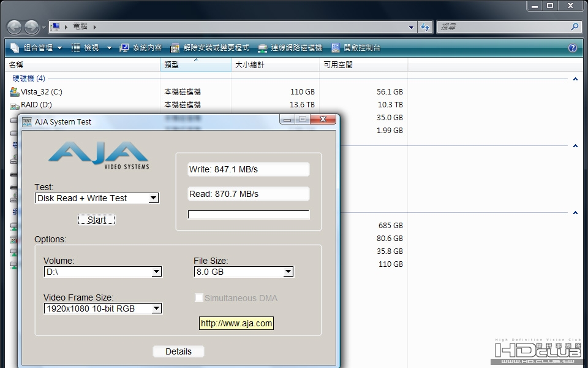Screen dimensions: 588x368
Task: Click 本機磁碟機 in the RAID row
Action: coord(183,105)
